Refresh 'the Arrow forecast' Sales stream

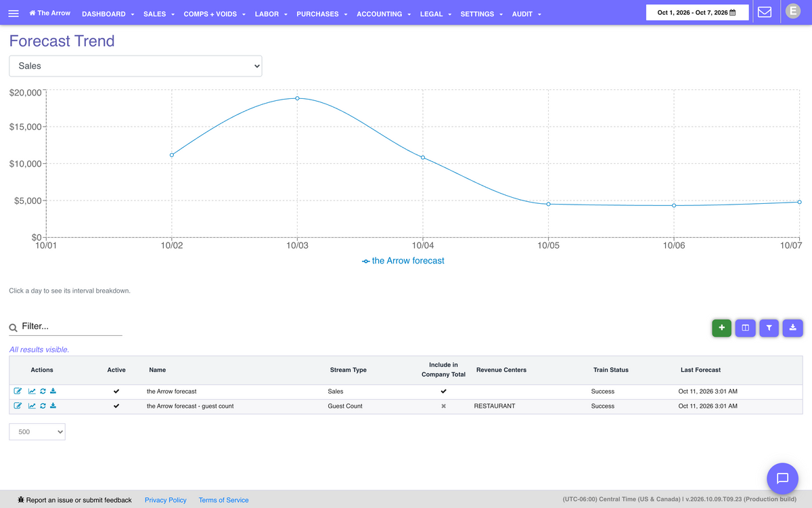43,391
